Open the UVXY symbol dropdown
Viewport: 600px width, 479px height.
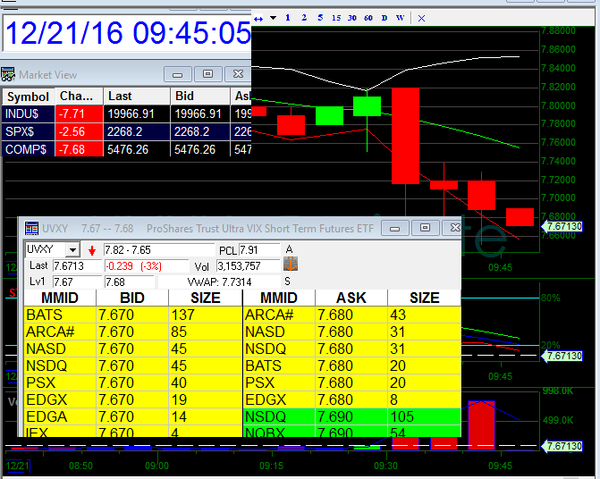(x=72, y=249)
